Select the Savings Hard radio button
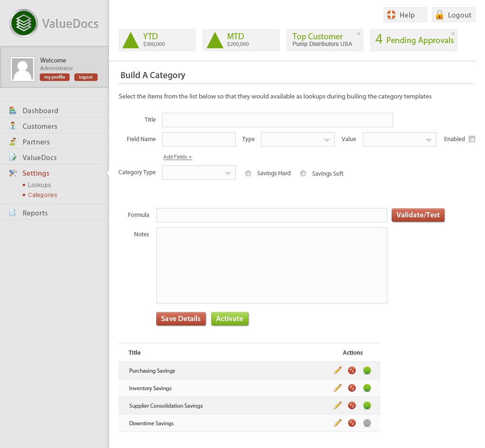This screenshot has height=448, width=485. click(248, 174)
